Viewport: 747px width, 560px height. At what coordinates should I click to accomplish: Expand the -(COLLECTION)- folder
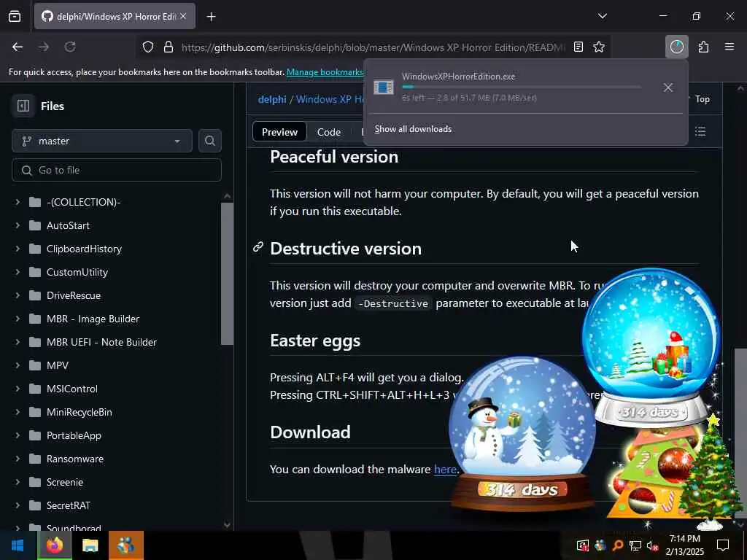pos(18,202)
